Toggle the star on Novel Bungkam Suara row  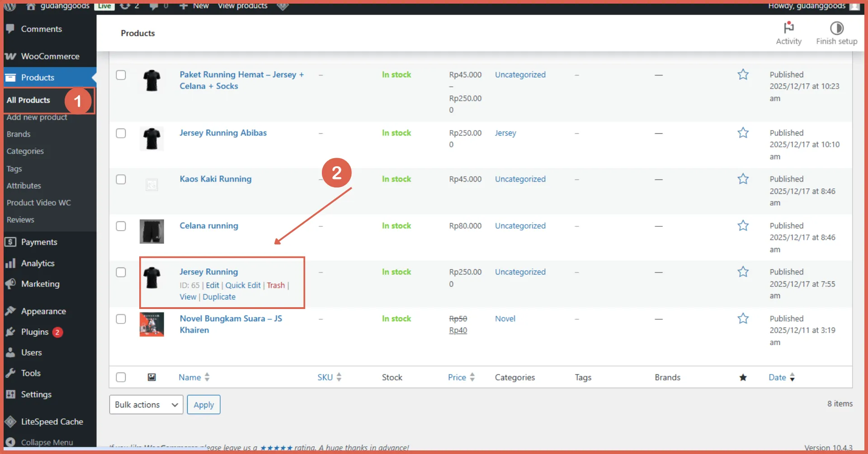pyautogui.click(x=743, y=319)
